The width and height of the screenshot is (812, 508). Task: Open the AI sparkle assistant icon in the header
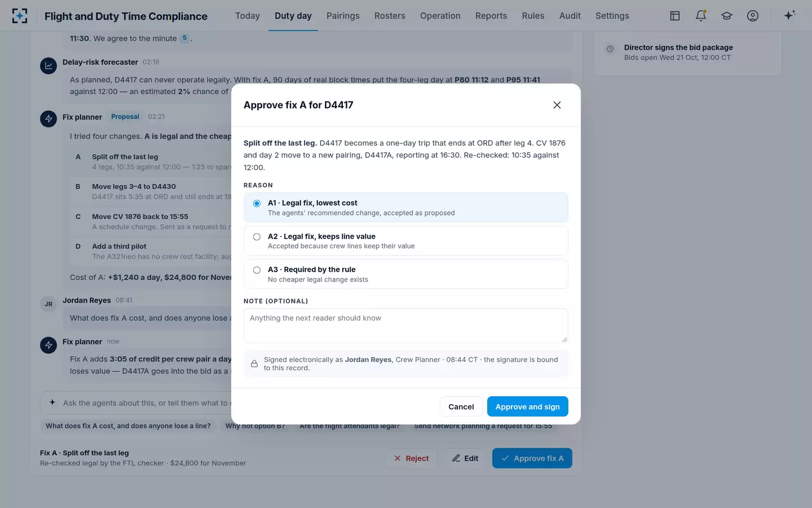point(789,15)
